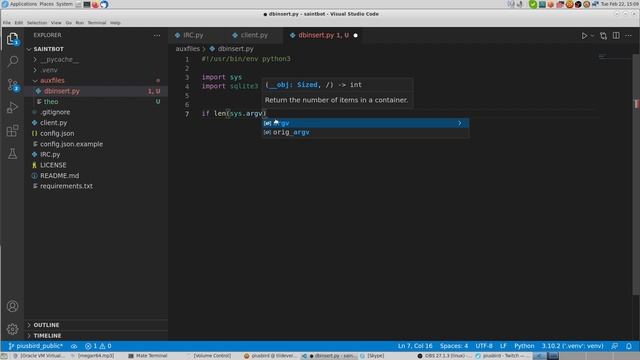Click the minimap code overview
The image size is (640, 360).
pyautogui.click(x=615, y=57)
